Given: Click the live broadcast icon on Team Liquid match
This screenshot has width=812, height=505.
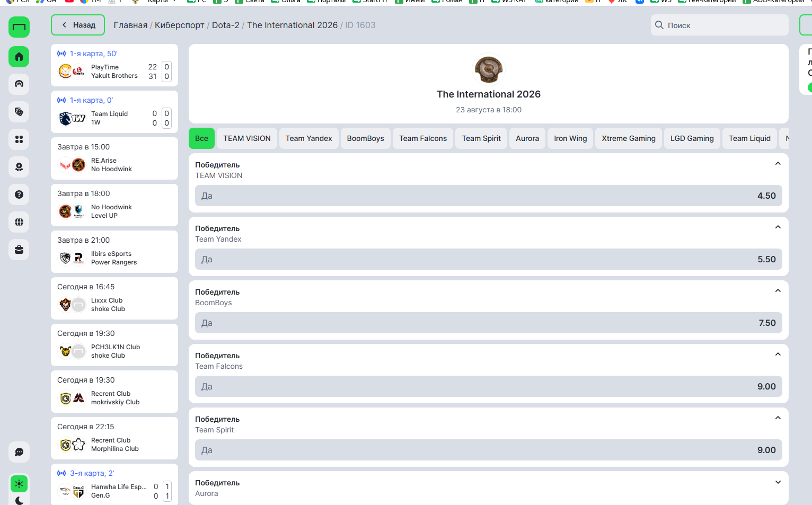Looking at the screenshot, I should pos(61,100).
